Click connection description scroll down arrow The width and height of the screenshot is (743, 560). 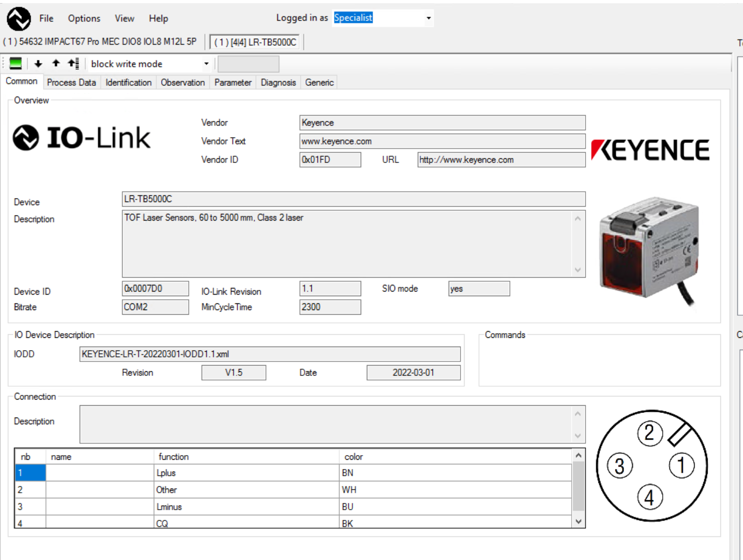click(578, 436)
